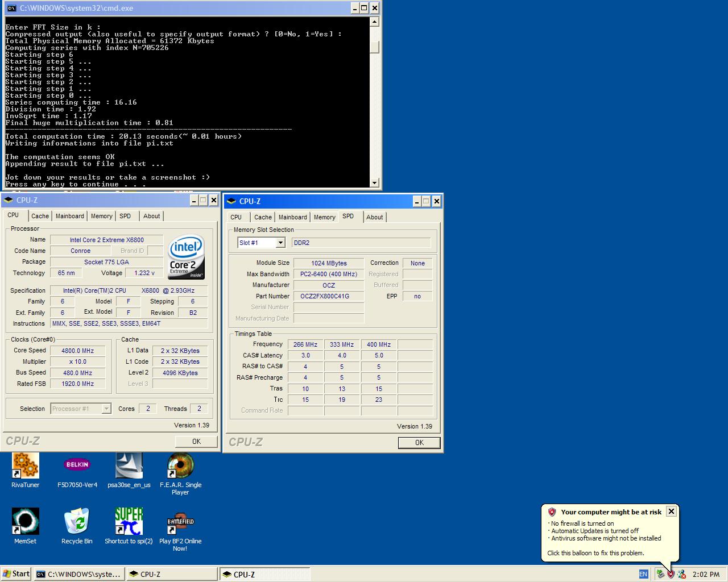Click OK in the right SPD CPU-Z window

tap(419, 443)
